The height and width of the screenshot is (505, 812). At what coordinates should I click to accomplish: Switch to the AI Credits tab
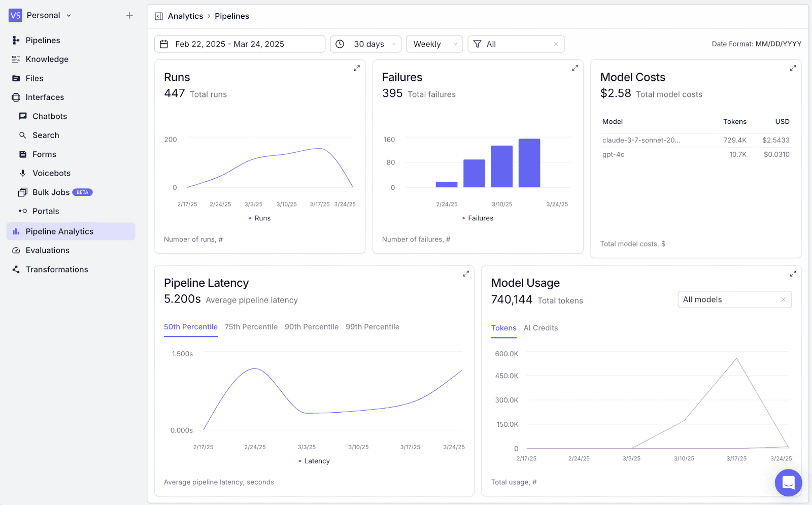click(x=540, y=328)
